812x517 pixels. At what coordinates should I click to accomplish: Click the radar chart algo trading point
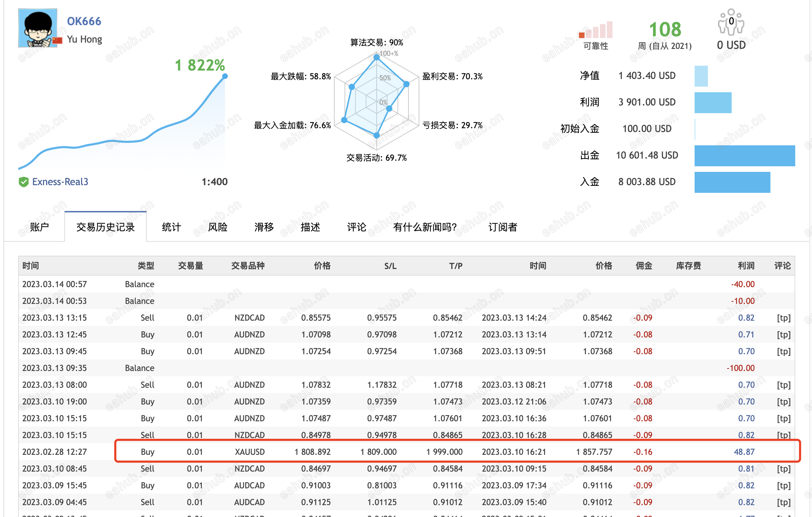(x=376, y=57)
